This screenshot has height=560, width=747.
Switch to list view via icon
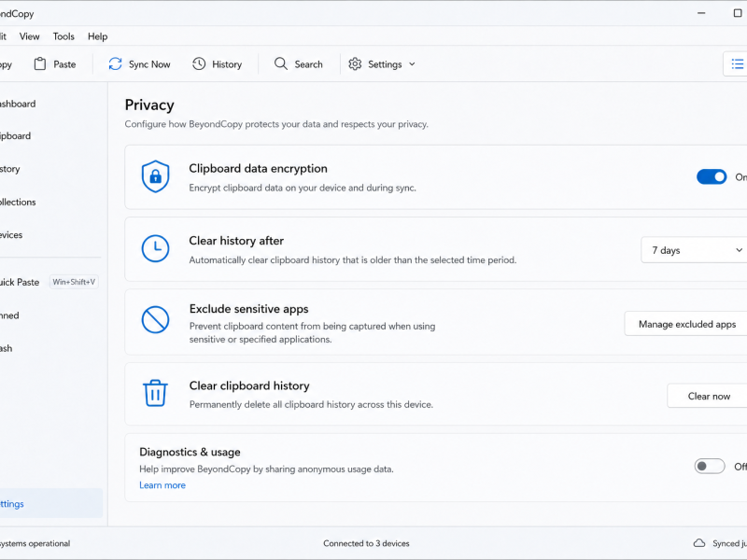(x=737, y=63)
